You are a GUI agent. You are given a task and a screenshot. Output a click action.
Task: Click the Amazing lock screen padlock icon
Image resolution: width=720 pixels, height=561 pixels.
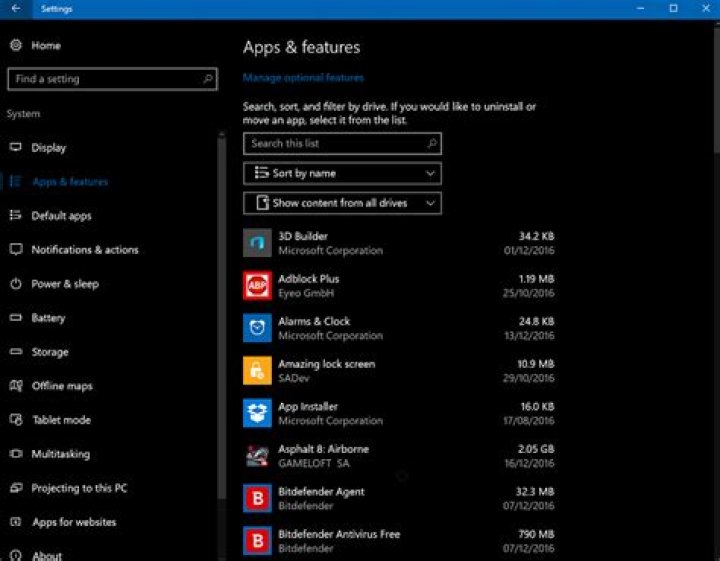(257, 370)
